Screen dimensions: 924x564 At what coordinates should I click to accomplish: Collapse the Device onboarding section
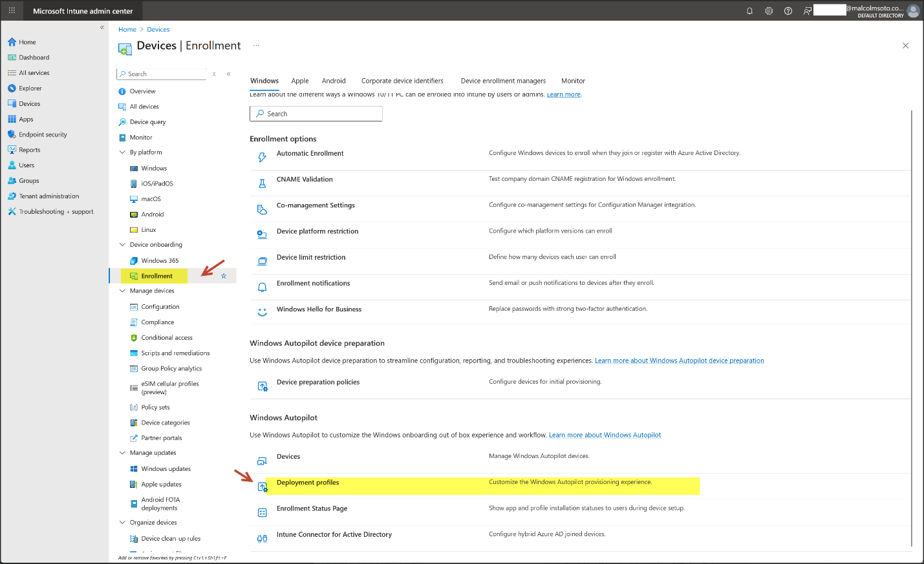123,245
